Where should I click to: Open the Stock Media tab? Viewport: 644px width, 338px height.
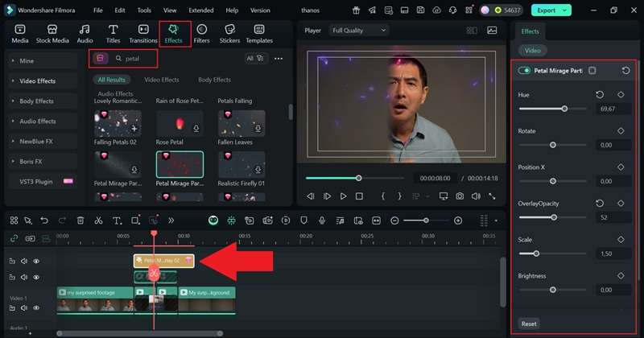pyautogui.click(x=52, y=34)
